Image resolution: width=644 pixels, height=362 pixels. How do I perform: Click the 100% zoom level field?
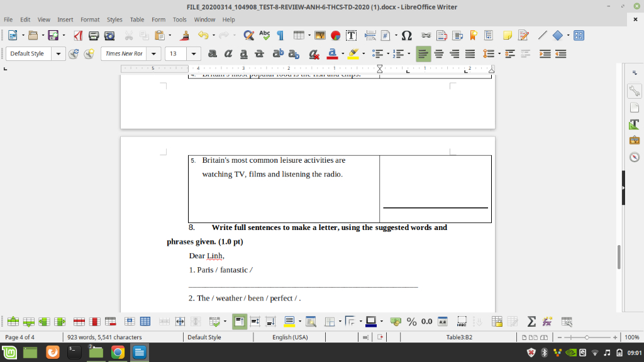[x=631, y=337]
